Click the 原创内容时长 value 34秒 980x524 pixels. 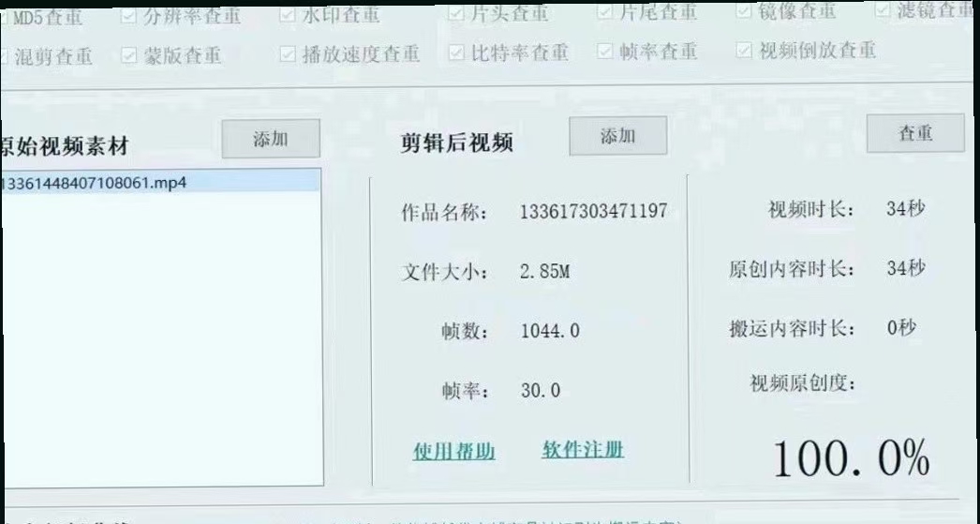906,268
